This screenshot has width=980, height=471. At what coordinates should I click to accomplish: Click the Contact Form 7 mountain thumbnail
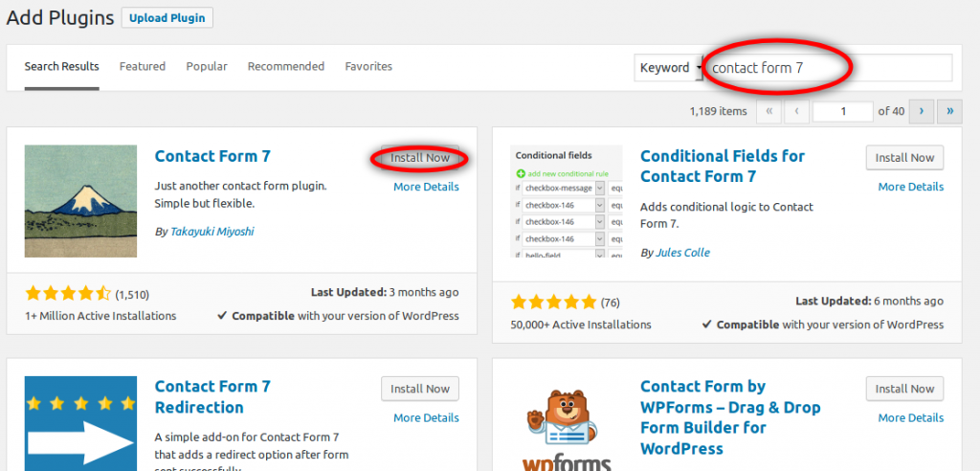80,201
